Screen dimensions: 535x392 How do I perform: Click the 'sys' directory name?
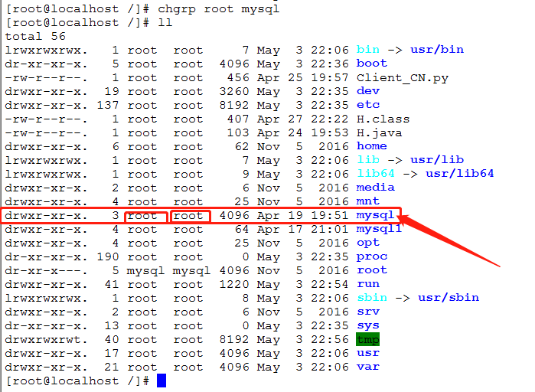[x=368, y=325]
